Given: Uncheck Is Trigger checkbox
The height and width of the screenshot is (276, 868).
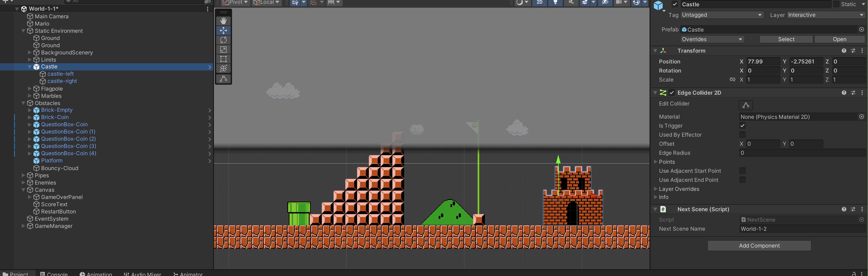Looking at the screenshot, I should click(742, 126).
